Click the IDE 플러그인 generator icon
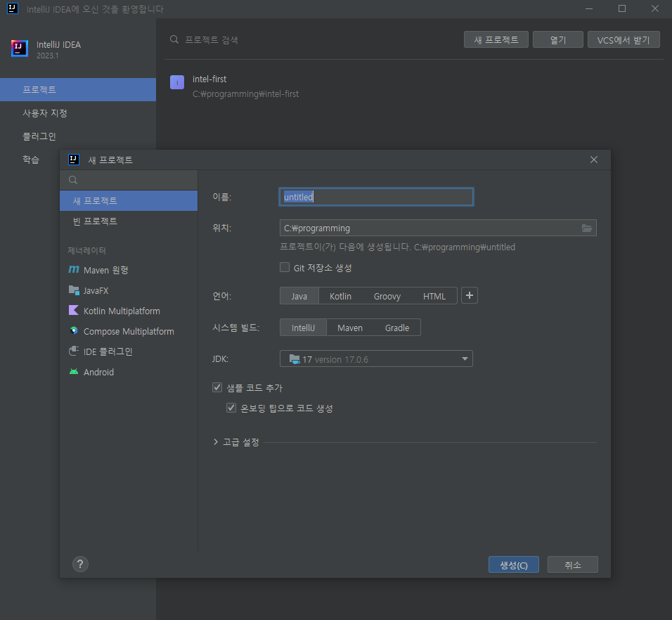 coord(74,351)
